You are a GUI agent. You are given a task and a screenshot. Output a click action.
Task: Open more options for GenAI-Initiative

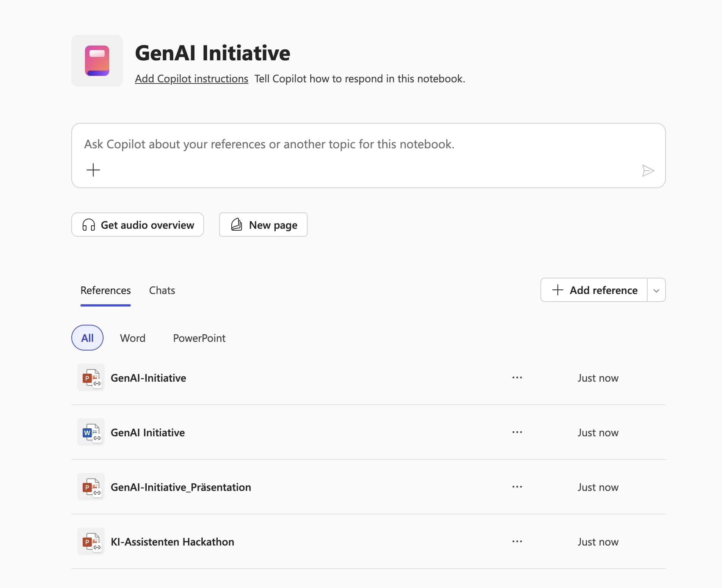tap(517, 378)
